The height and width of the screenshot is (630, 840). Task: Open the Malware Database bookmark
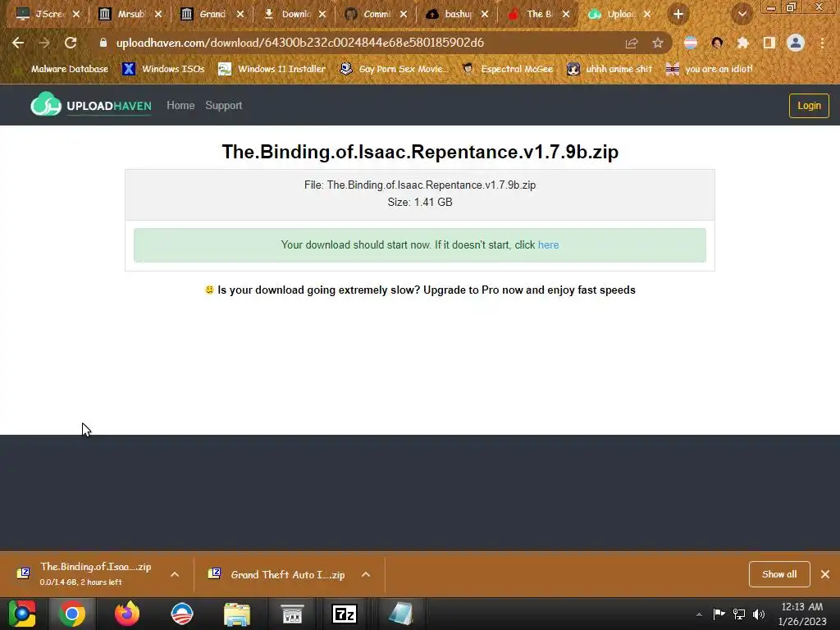pyautogui.click(x=63, y=69)
